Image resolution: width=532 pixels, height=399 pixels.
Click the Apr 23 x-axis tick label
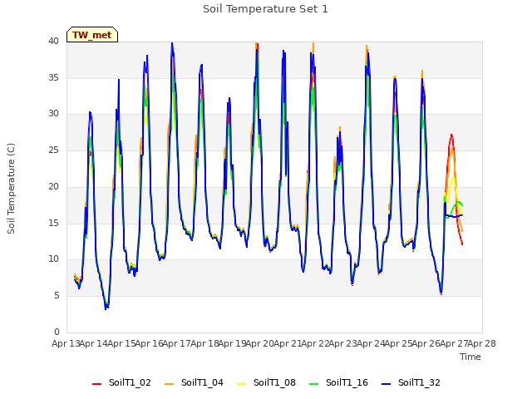click(343, 343)
